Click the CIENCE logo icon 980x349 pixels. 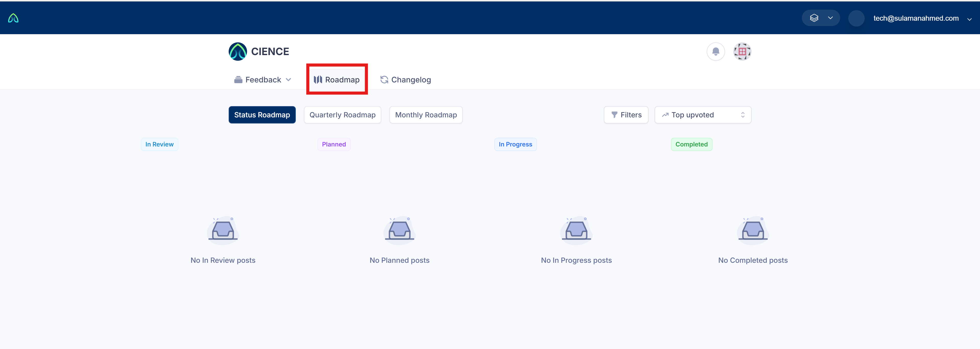(x=238, y=51)
